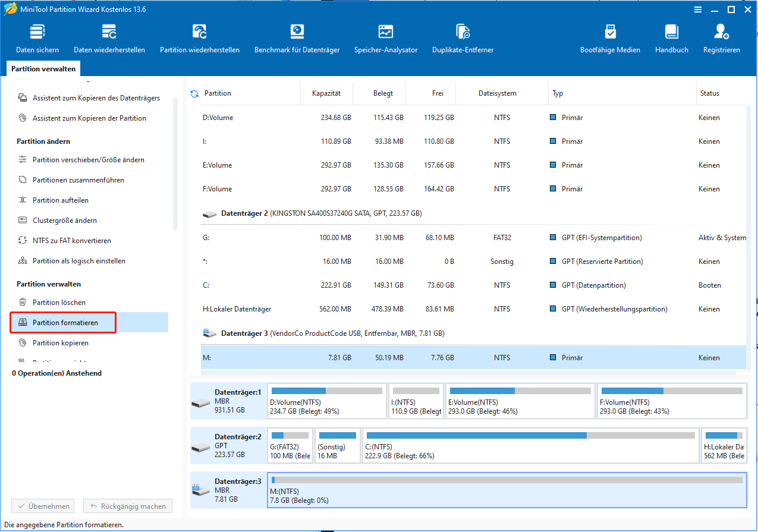Select the *: reserved partition row
758x532 pixels.
pyautogui.click(x=473, y=262)
